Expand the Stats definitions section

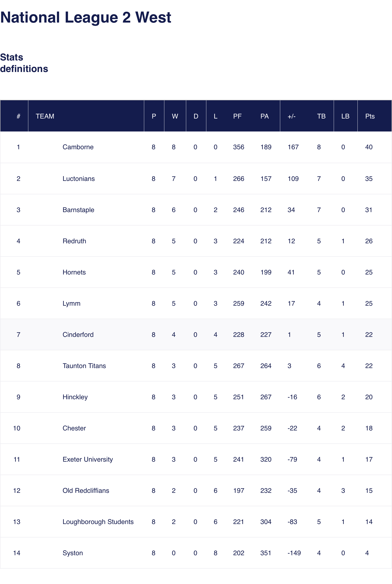coord(24,63)
